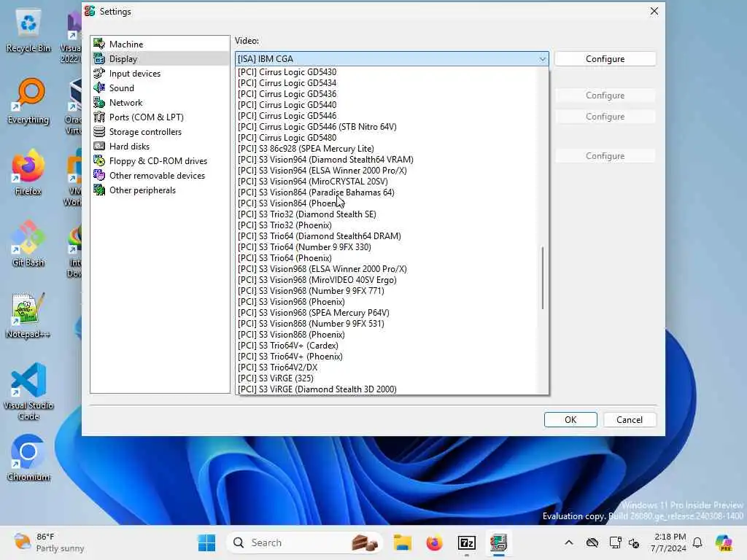This screenshot has height=560, width=747.
Task: Open the Copilot Preview taskbar icon
Action: coord(724,542)
